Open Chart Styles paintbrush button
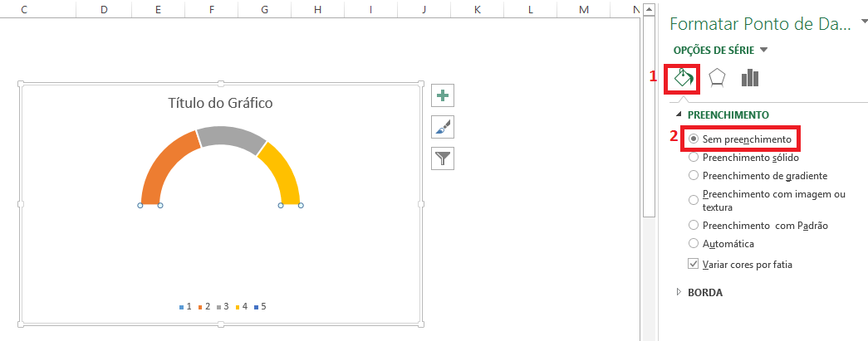868x341 pixels. coord(443,127)
